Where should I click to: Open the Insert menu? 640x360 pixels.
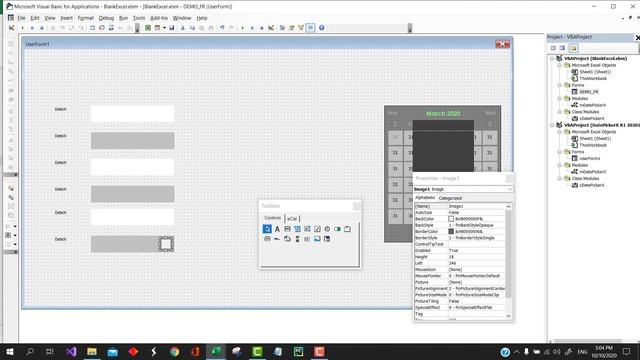coord(66,18)
